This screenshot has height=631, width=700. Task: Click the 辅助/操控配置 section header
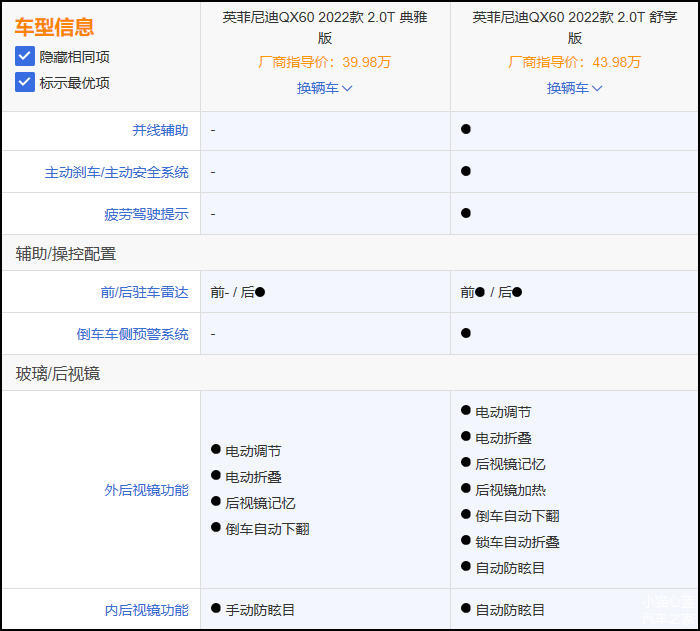66,254
